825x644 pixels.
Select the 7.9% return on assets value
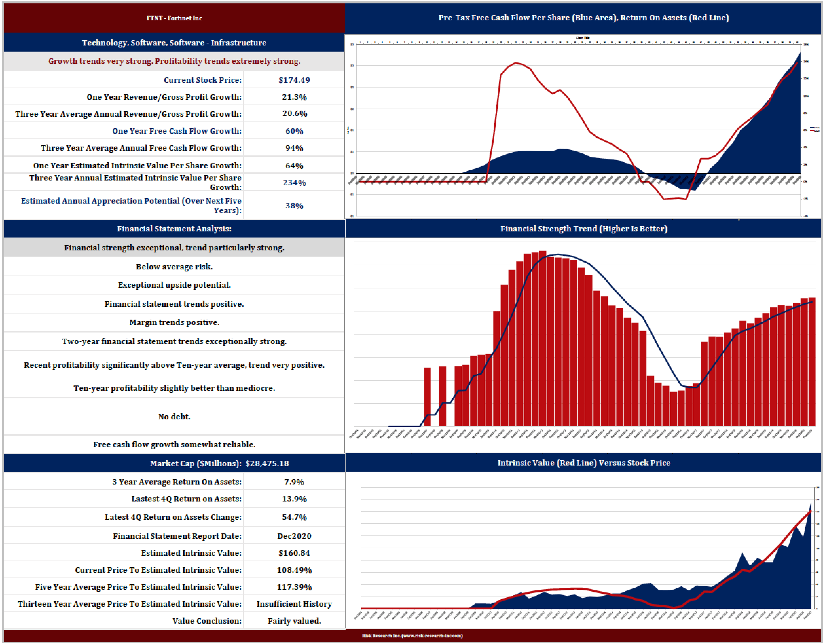point(294,482)
